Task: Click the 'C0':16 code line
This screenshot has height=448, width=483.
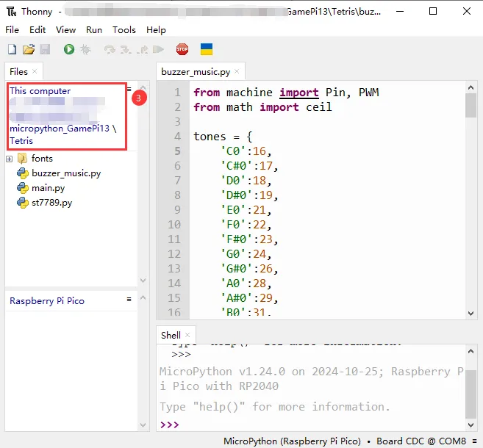Action: [246, 151]
